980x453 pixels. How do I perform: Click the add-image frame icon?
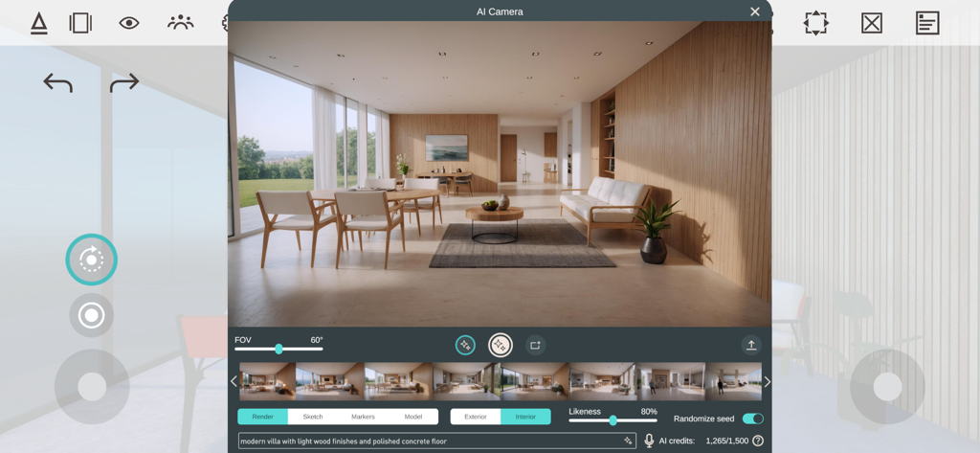535,346
